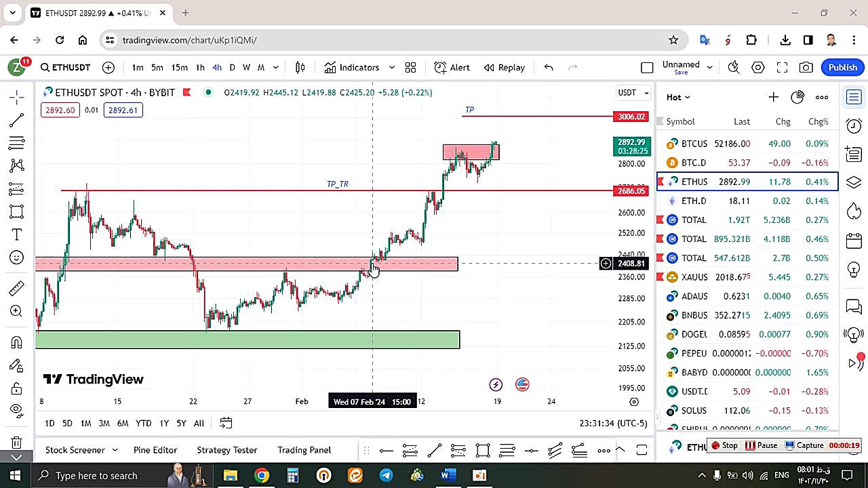Remove drawings with the trash icon
The width and height of the screenshot is (868, 488).
click(17, 442)
